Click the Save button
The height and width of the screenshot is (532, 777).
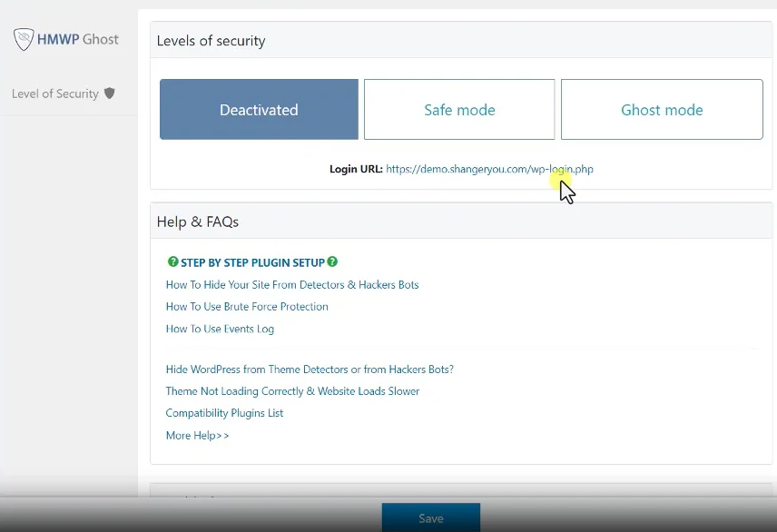[x=430, y=517]
